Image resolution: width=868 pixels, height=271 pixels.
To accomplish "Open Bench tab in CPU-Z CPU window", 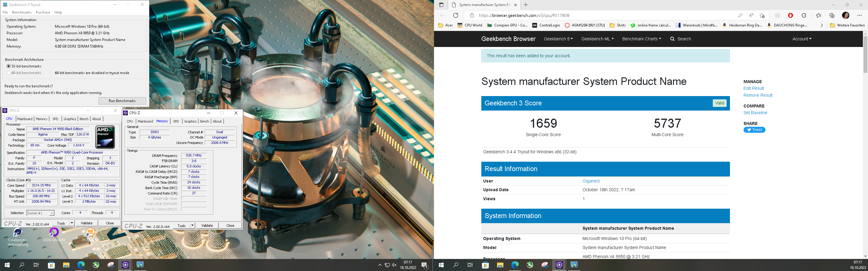I will click(x=84, y=119).
